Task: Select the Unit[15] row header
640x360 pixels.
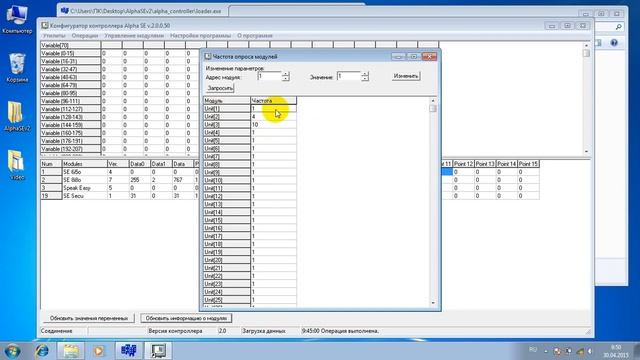Action: 227,220
